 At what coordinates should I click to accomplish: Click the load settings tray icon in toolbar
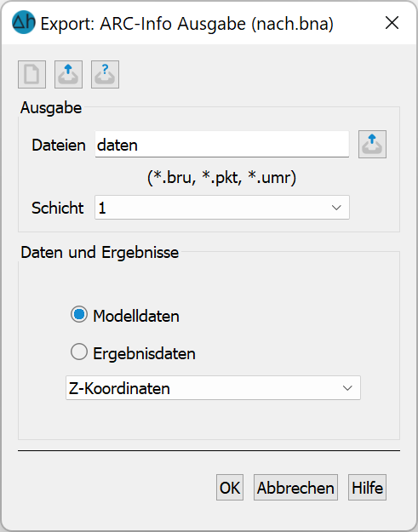pos(69,75)
